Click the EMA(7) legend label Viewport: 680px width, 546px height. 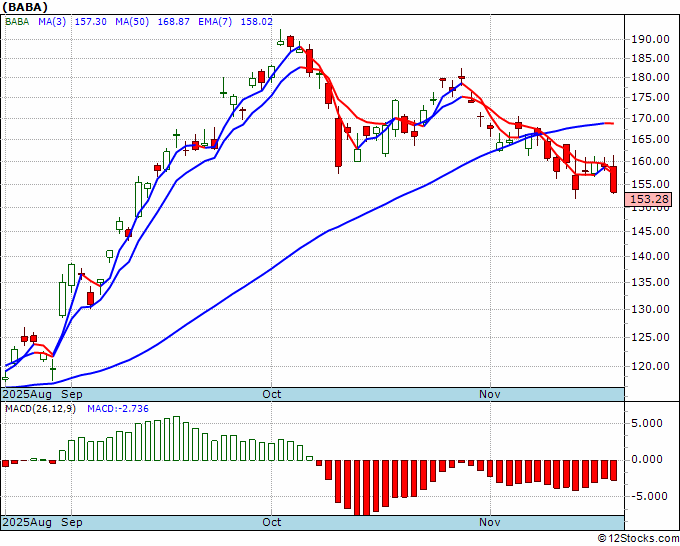point(215,21)
